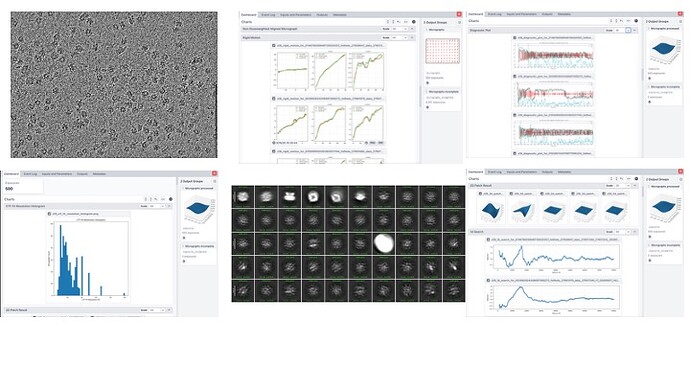Open Event Log tab in Rigid Motion window

pos(268,15)
